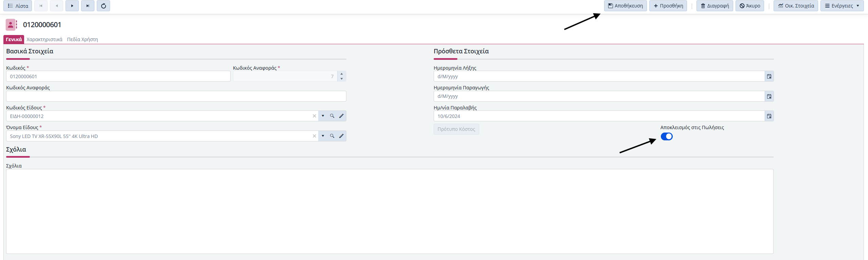Open the Ενέργειες dropdown menu
The height and width of the screenshot is (260, 868).
tap(842, 6)
